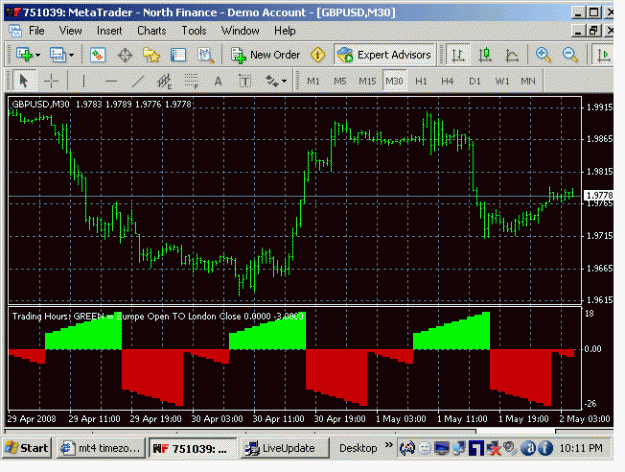Open the Window menu
Viewport: 625px width, 472px height.
point(240,31)
